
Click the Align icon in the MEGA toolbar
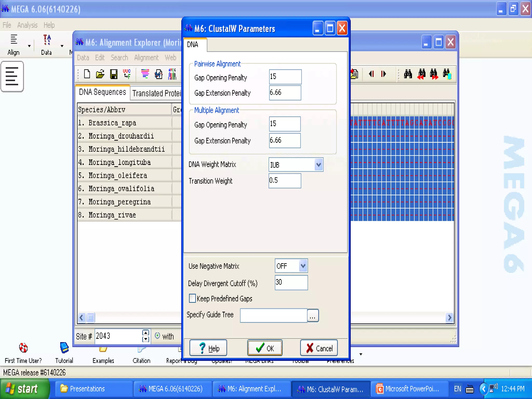coord(14,45)
